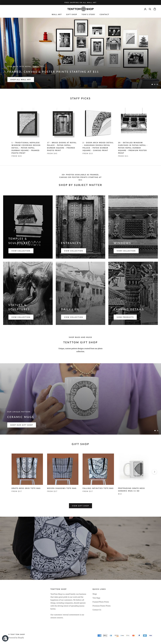Open the Wall Art menu
The image size is (161, 644).
click(x=57, y=15)
